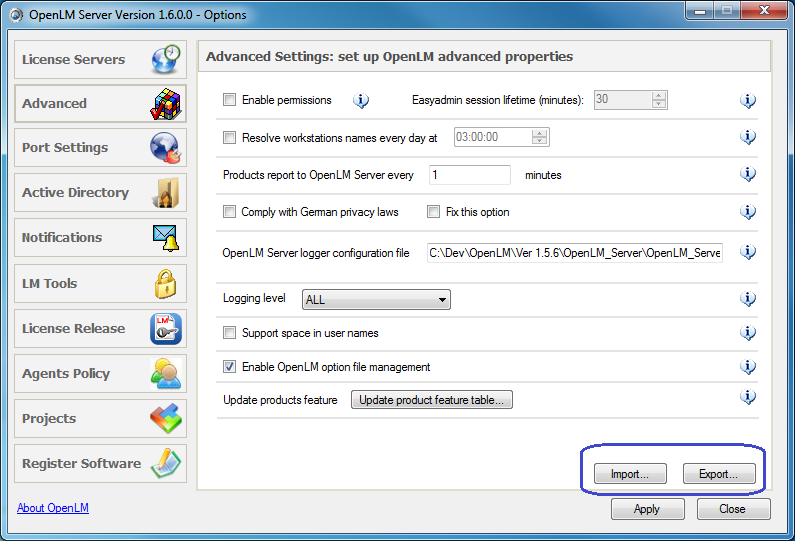
Task: Uncheck Enable OpenLM option file management
Action: pyautogui.click(x=230, y=367)
